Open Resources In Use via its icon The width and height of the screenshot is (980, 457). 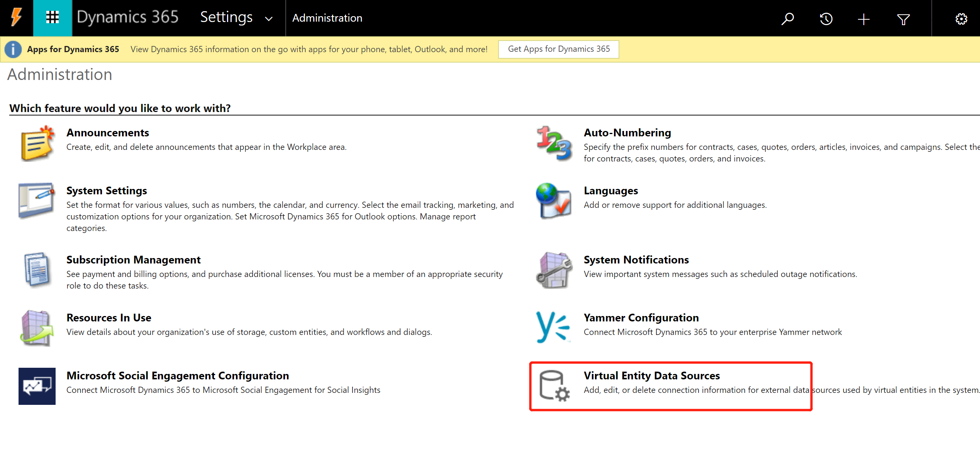click(37, 328)
